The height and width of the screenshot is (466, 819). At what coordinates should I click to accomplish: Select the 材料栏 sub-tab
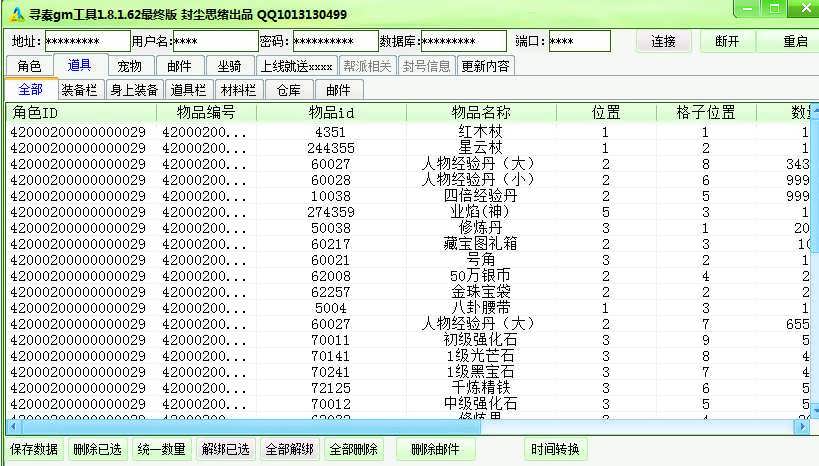237,90
